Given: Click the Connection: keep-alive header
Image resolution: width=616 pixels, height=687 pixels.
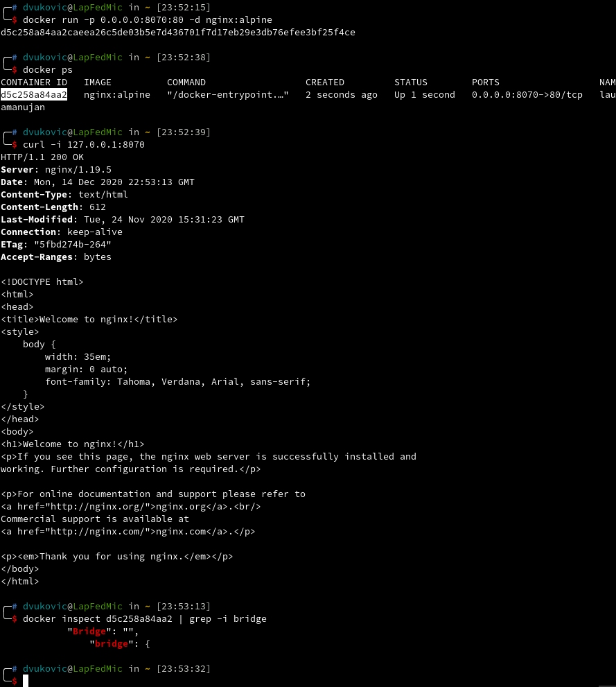Looking at the screenshot, I should pyautogui.click(x=61, y=232).
